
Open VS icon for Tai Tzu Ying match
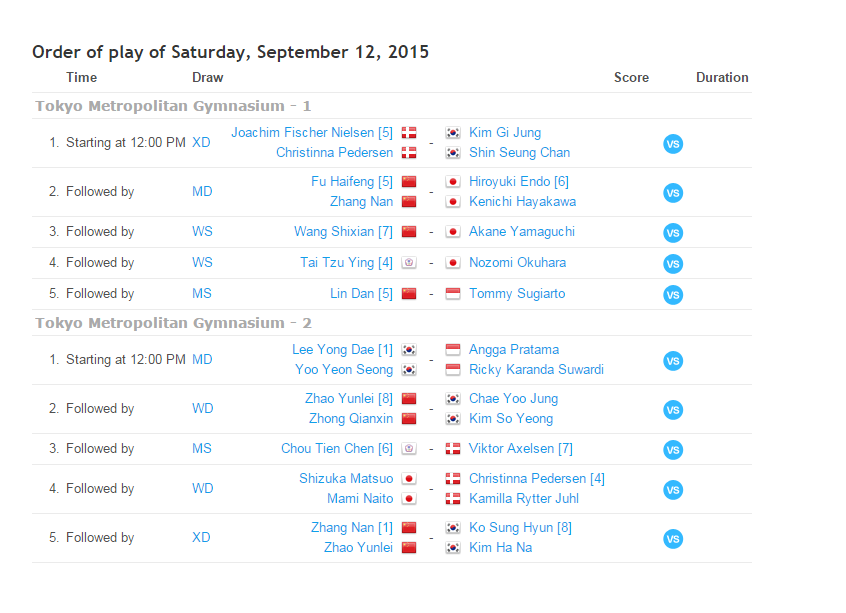point(673,264)
